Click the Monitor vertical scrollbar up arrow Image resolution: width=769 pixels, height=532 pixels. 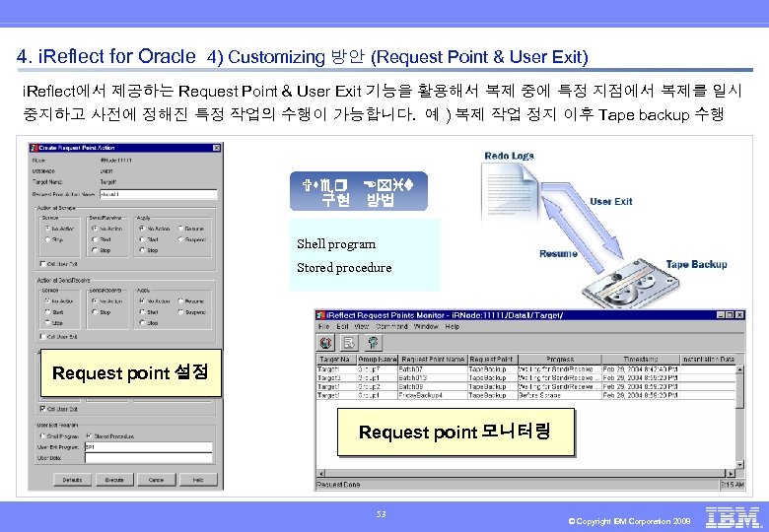coord(739,368)
